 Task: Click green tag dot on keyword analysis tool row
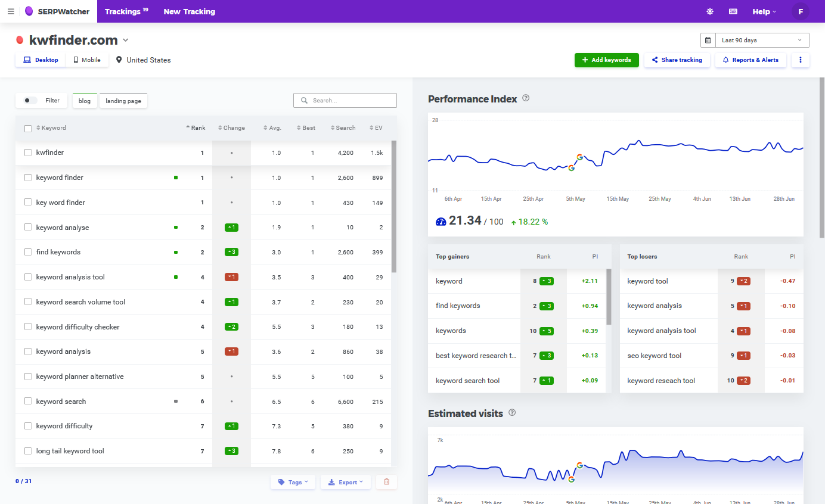[x=176, y=277]
